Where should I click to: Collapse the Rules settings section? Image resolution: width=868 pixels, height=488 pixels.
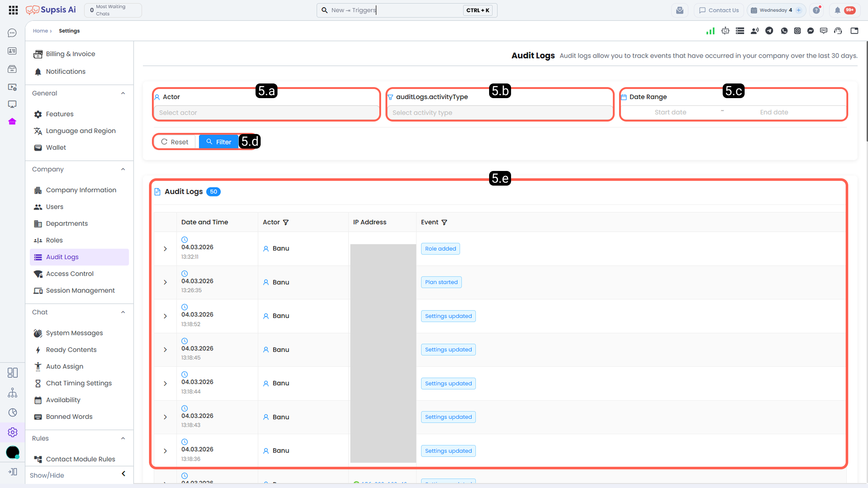point(123,439)
